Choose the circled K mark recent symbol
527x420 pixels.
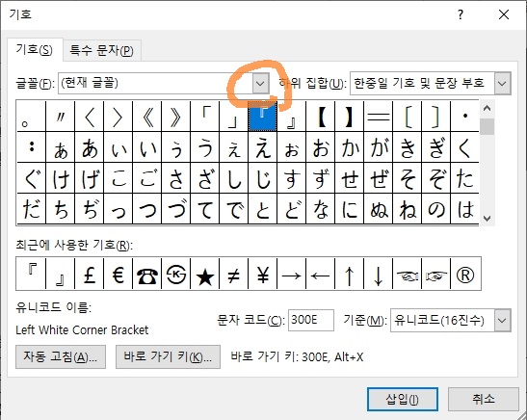(175, 274)
